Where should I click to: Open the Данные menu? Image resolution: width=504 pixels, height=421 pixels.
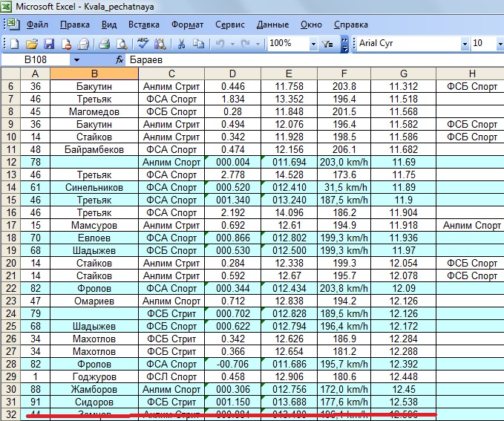272,25
